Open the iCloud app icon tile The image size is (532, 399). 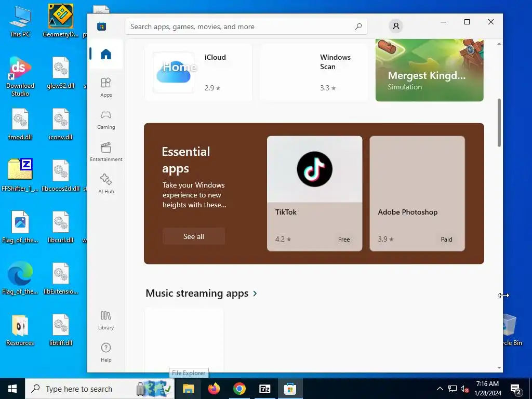[174, 72]
